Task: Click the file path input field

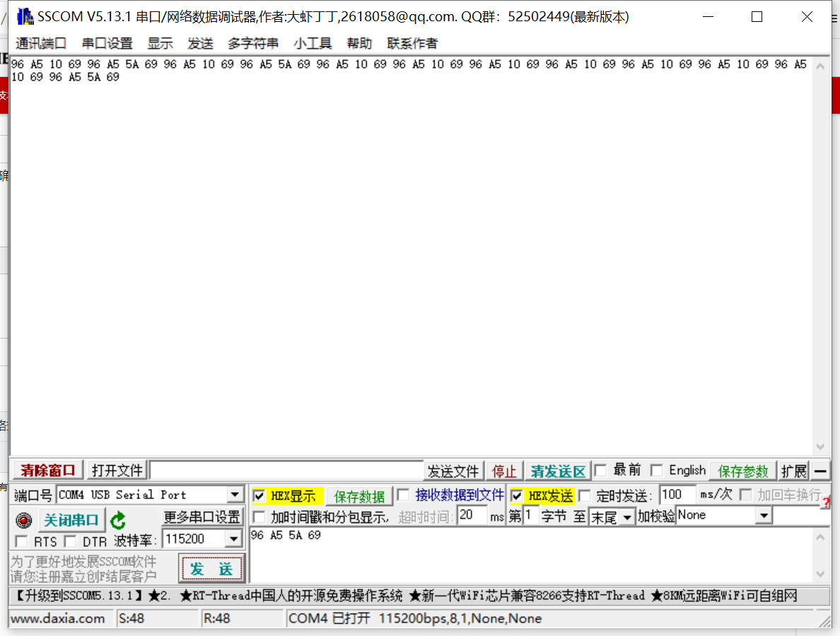Action: coord(287,471)
